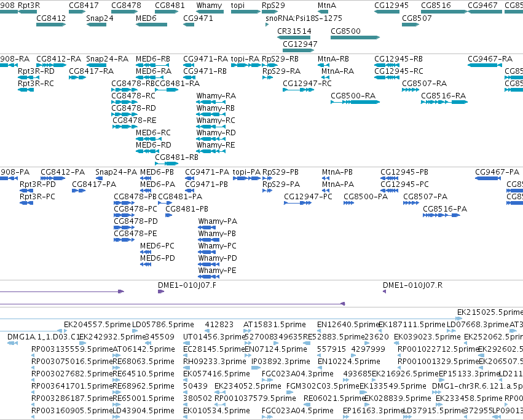523x420 pixels.
Task: Click the MtnA gene label
Action: (x=327, y=6)
